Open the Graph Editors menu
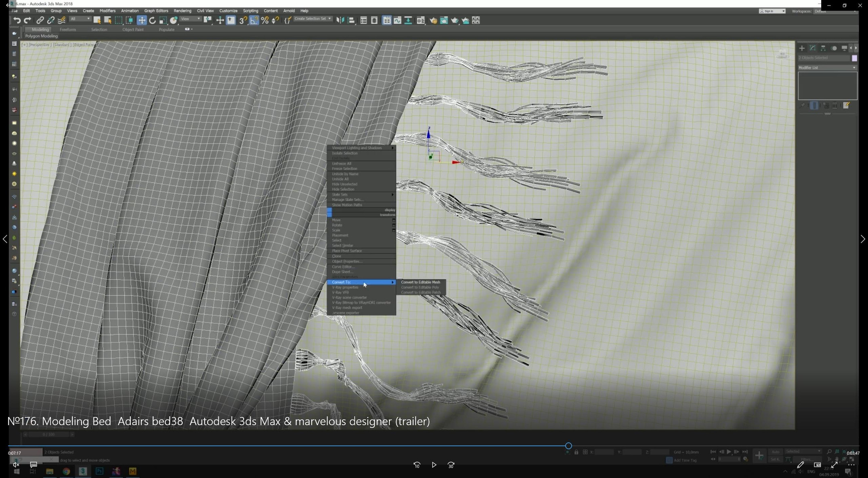The width and height of the screenshot is (868, 478). tap(156, 11)
